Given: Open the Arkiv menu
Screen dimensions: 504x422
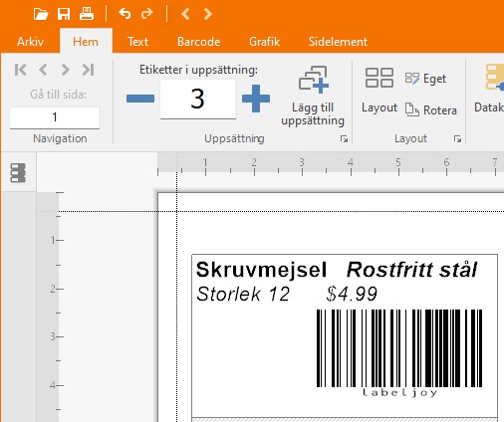Looking at the screenshot, I should [x=30, y=42].
